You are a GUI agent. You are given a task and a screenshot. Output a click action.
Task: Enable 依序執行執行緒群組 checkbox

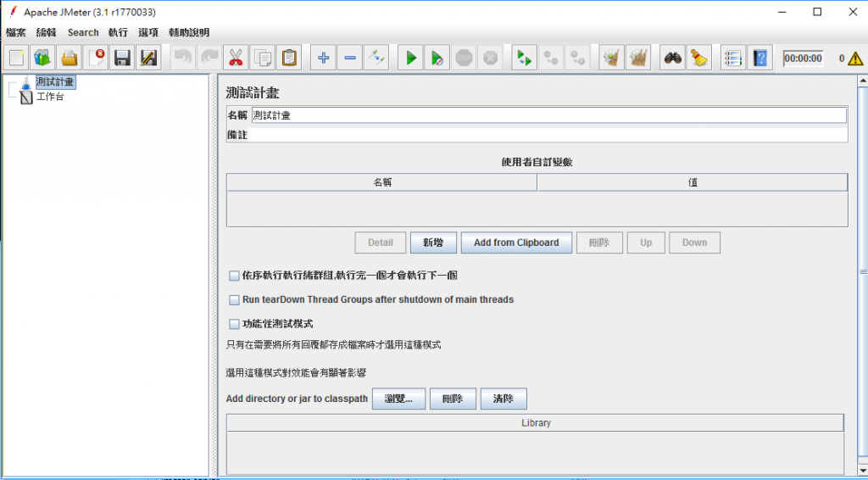point(234,275)
